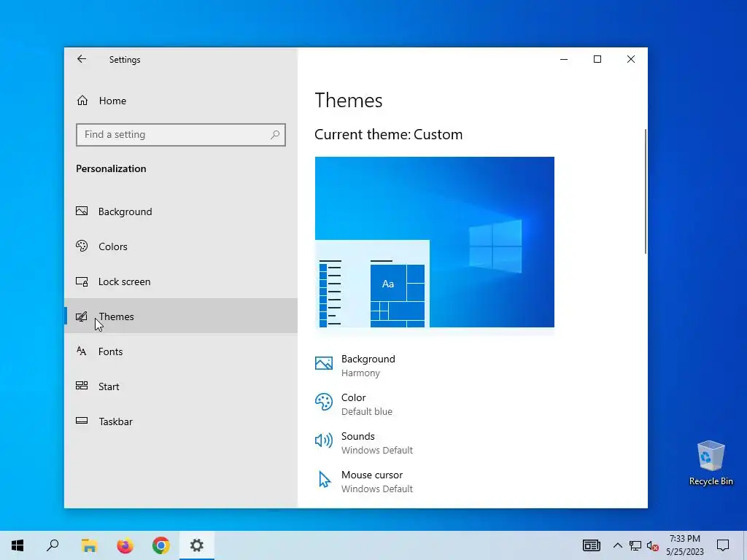Image resolution: width=747 pixels, height=560 pixels.
Task: Click the current theme preview image
Action: tap(435, 242)
